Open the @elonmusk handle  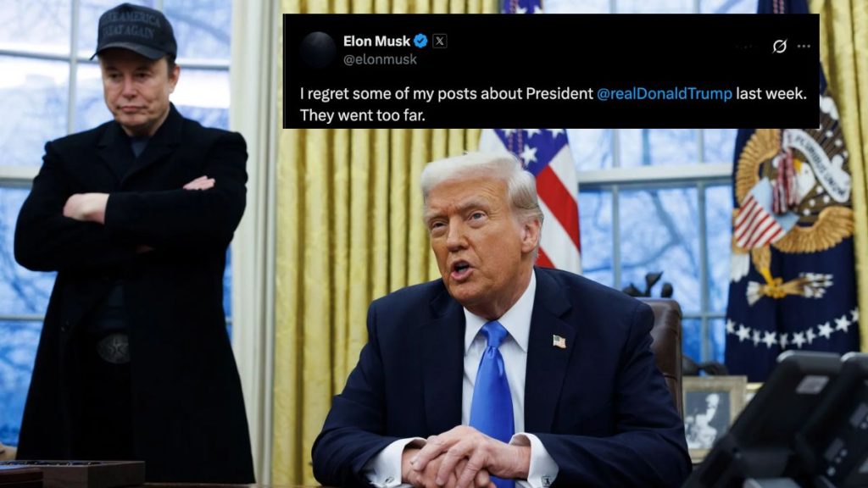pos(380,60)
